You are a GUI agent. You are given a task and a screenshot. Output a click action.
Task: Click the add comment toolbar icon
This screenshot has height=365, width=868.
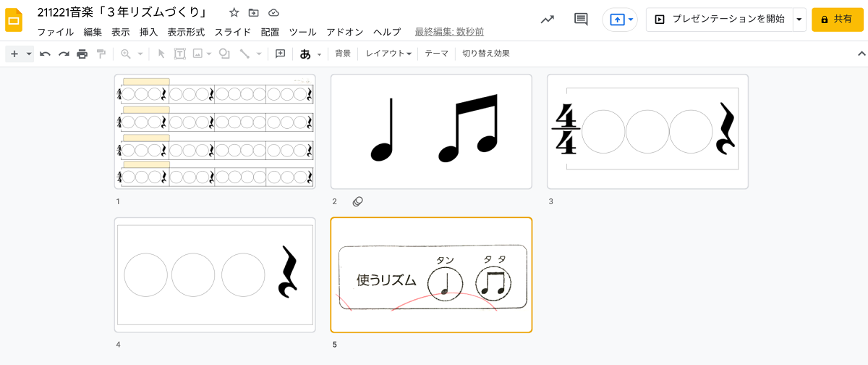pyautogui.click(x=281, y=54)
